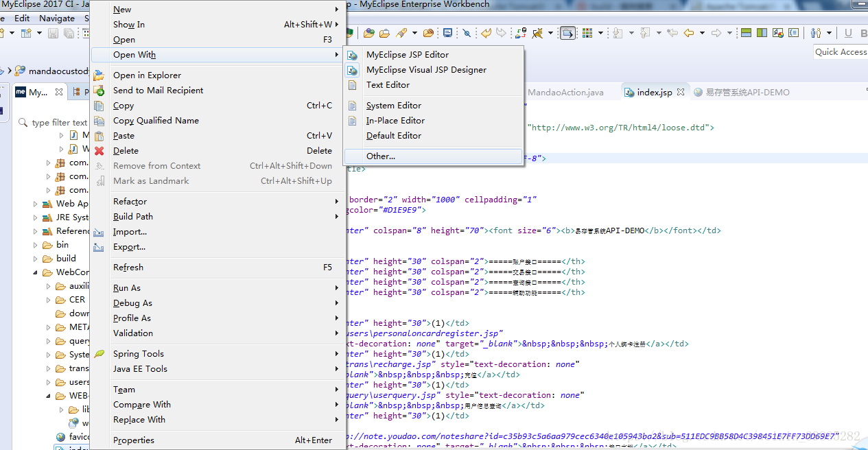Switch to the MandaoAction.java editor tab
The image size is (868, 450).
[x=565, y=93]
